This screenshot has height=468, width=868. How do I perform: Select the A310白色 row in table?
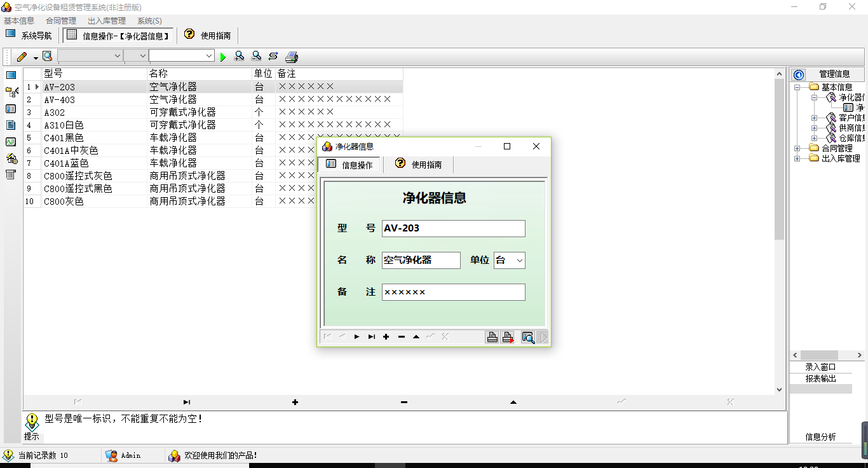pyautogui.click(x=213, y=125)
